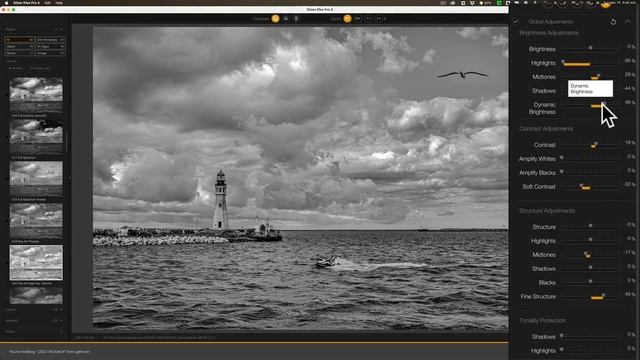Click the Tonality Protection Shadows slider handle
Viewport: 640px width, 360px height.
click(x=562, y=336)
